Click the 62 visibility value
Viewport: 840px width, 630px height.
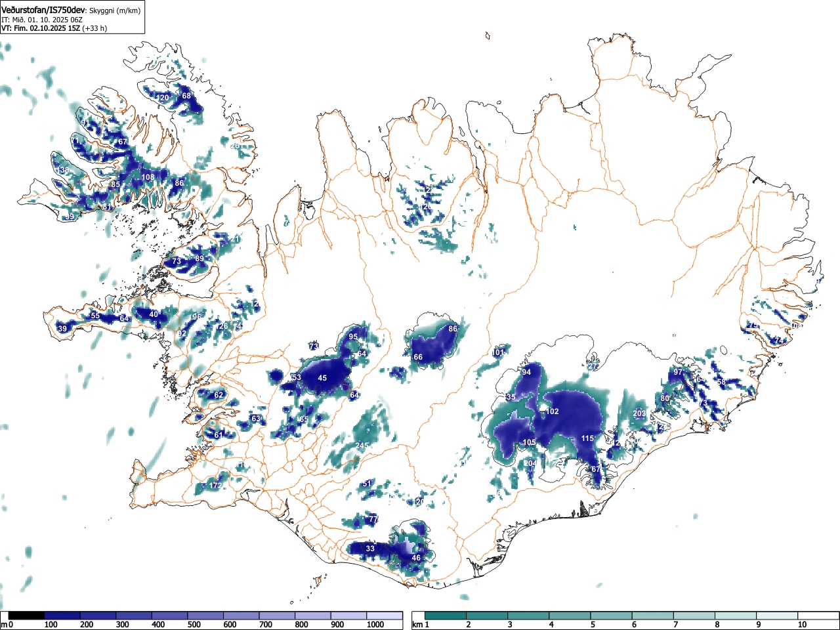(x=219, y=394)
